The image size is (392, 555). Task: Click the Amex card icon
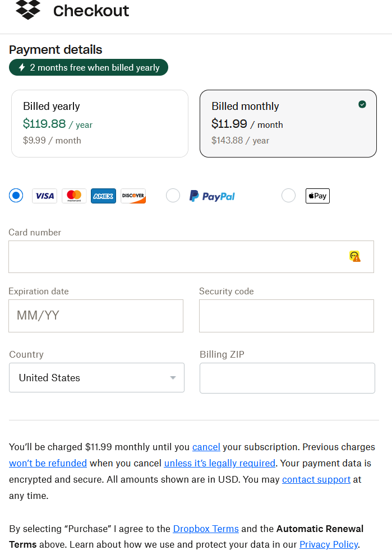tap(103, 196)
